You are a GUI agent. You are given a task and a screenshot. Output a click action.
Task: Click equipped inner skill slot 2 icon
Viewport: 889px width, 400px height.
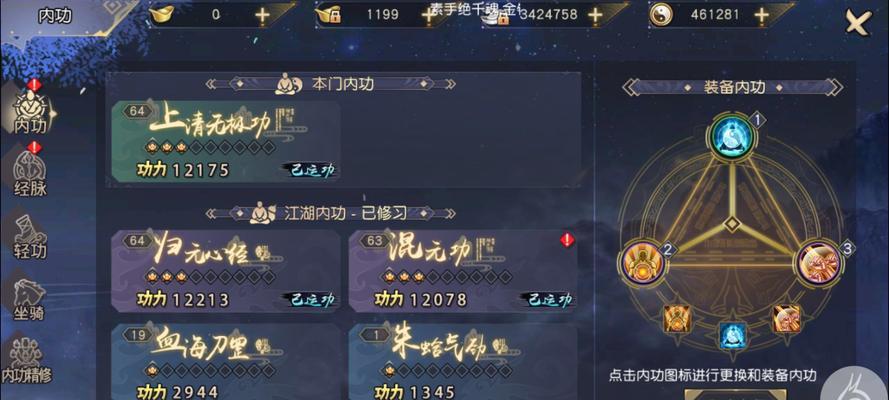(x=642, y=263)
